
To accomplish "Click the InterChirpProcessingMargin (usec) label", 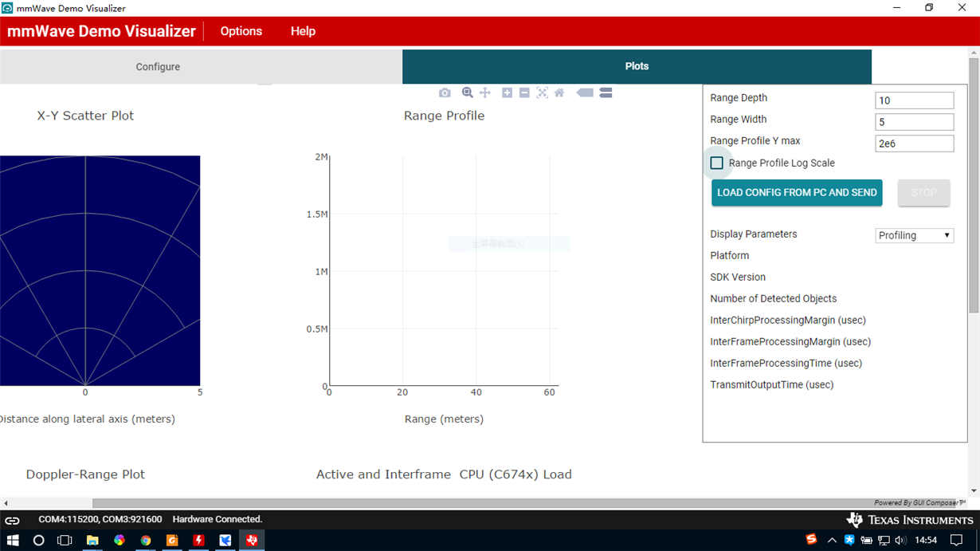I will [788, 321].
